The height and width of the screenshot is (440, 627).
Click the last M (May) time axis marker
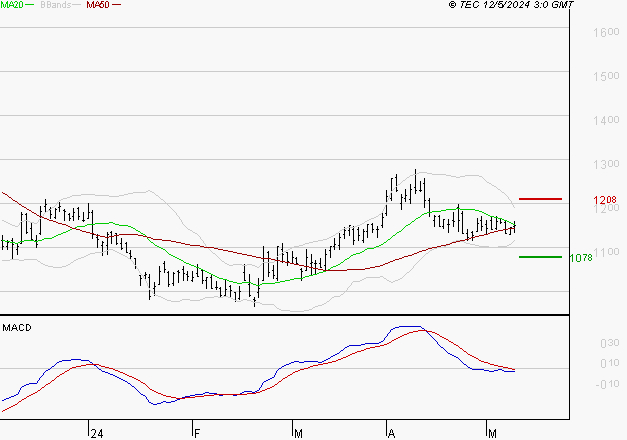492,434
